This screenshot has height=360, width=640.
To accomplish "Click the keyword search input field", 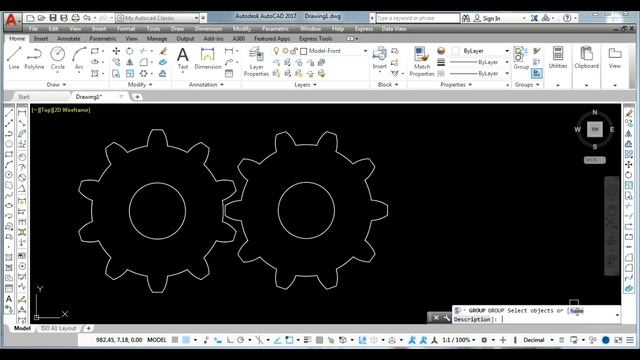I will (418, 18).
